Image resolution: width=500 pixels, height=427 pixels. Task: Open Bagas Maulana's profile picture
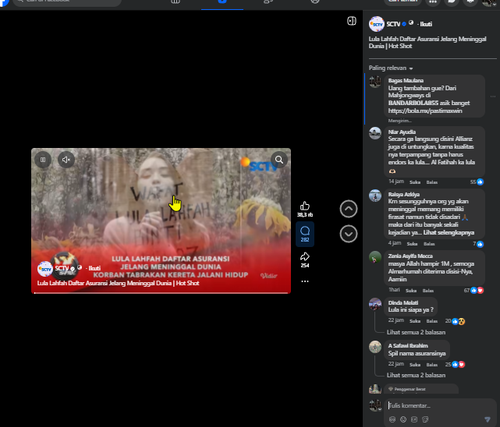375,81
